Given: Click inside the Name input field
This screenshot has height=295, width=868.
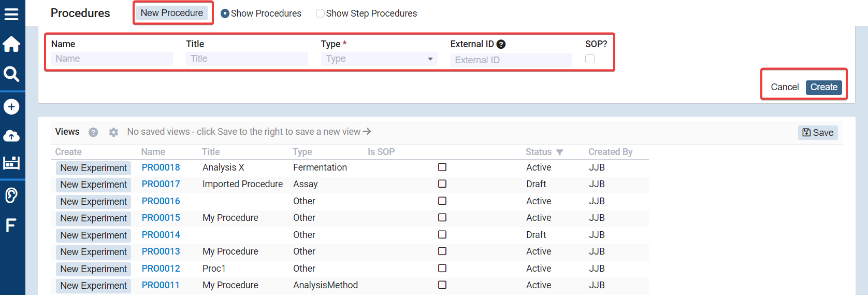Looking at the screenshot, I should point(112,59).
